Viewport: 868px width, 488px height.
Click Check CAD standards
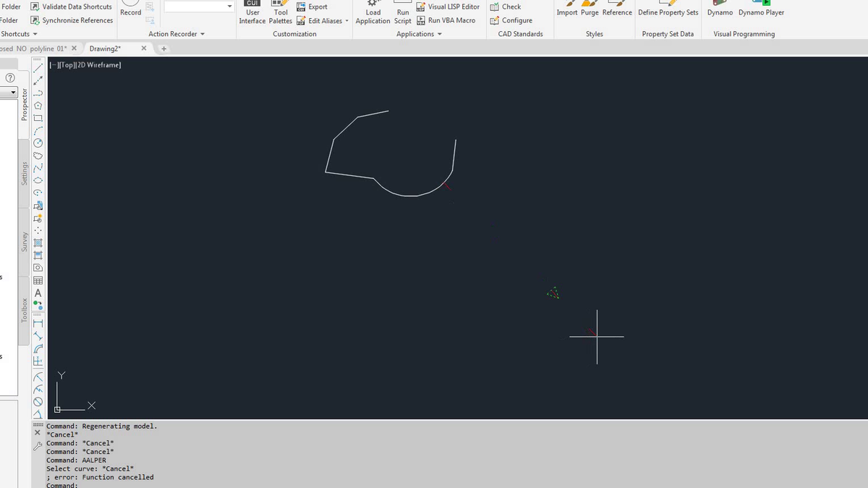[505, 7]
